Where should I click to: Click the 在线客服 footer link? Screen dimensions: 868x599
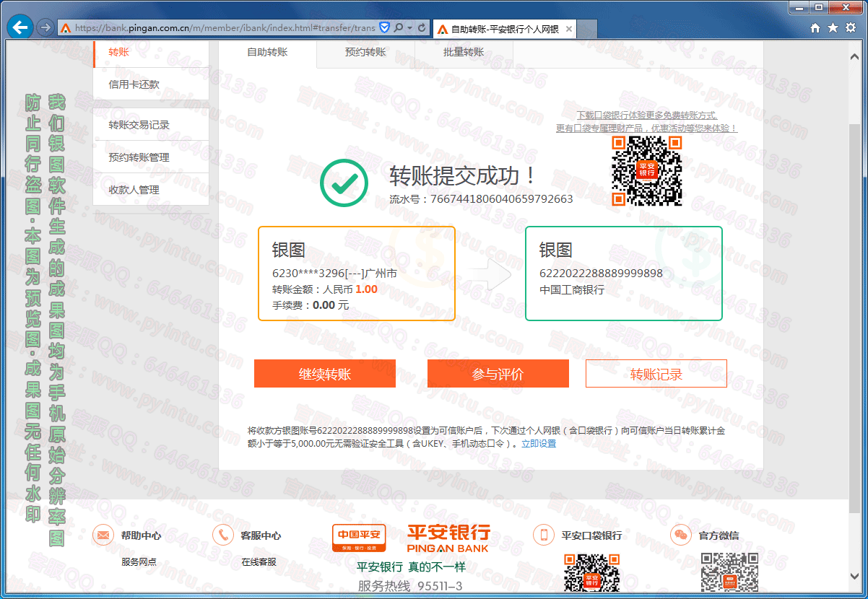click(259, 561)
